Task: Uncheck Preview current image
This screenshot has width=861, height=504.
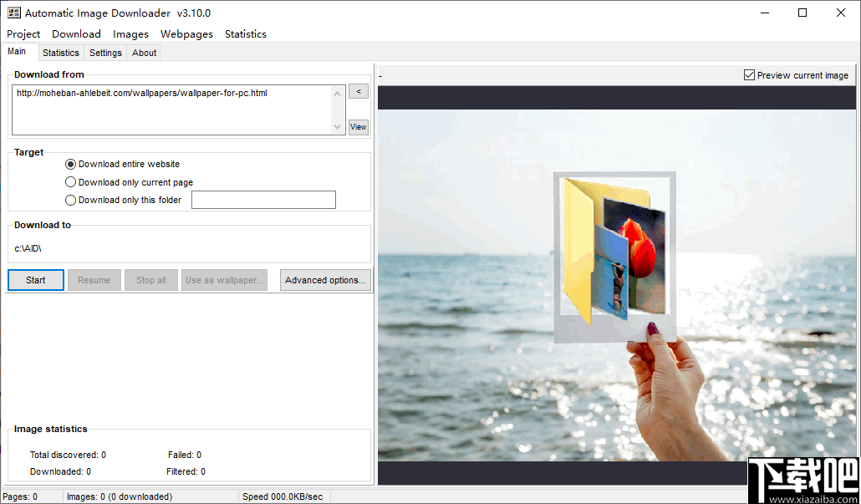Action: (749, 74)
